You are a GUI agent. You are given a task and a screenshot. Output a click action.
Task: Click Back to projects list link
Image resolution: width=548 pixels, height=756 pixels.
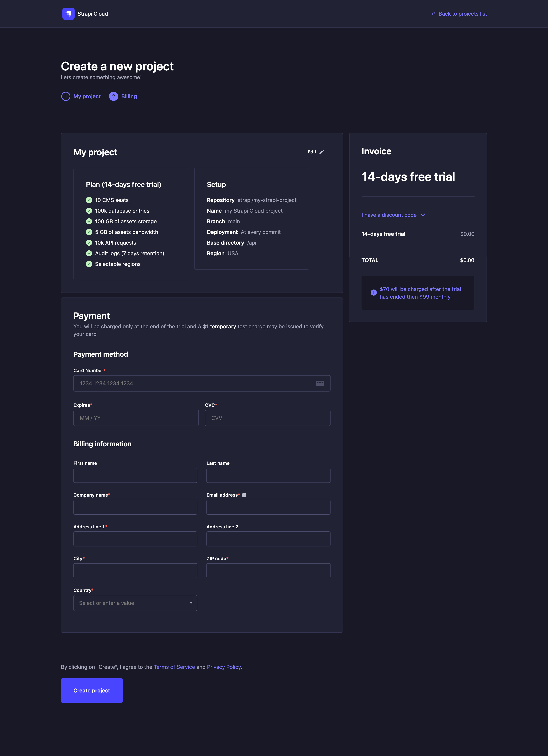coord(462,14)
